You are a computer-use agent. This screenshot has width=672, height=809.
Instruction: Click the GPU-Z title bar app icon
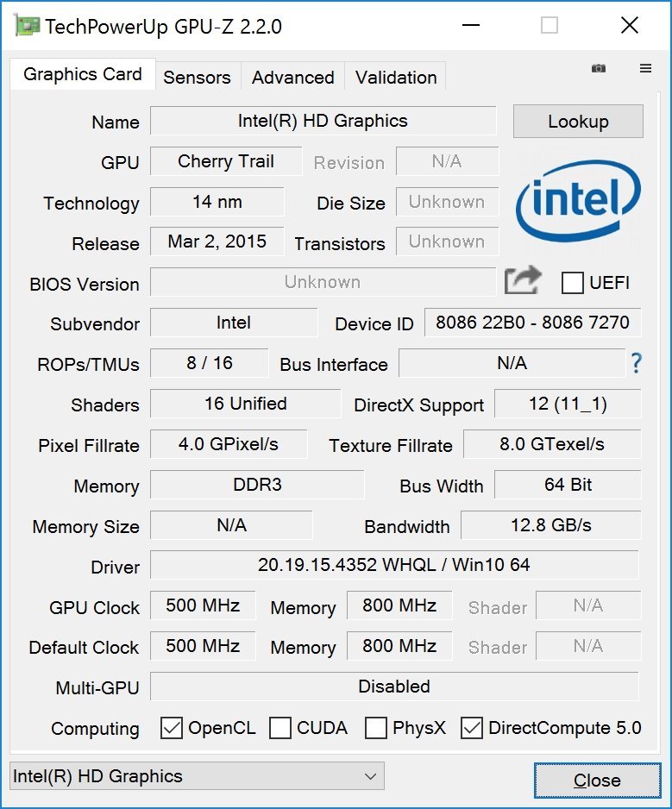tap(25, 26)
